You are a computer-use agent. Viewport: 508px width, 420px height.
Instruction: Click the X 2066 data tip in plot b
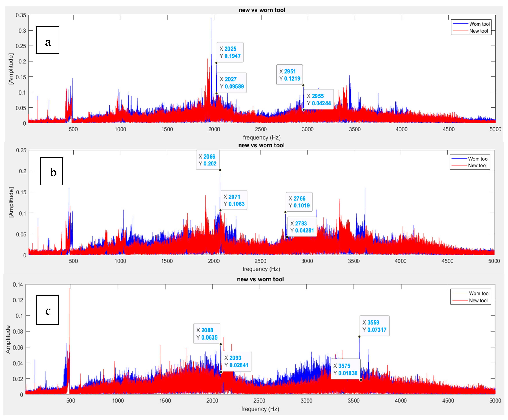click(207, 160)
